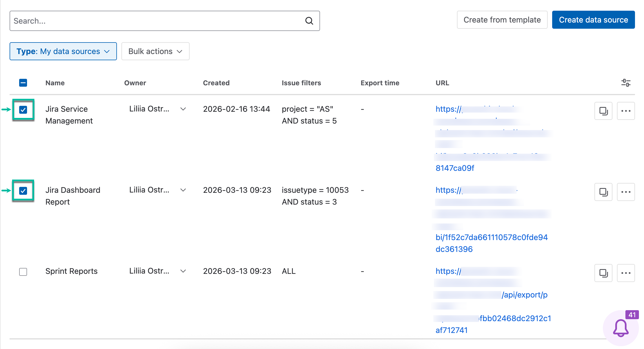Expand owner dropdown for Jira Service Management
The width and height of the screenshot is (644, 349).
[183, 109]
